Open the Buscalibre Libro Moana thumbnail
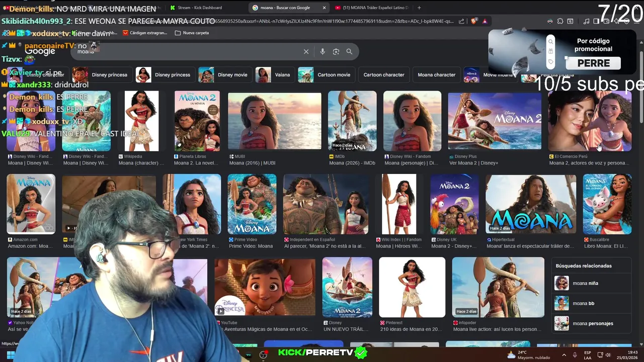This screenshot has width=644, height=362. [607, 204]
